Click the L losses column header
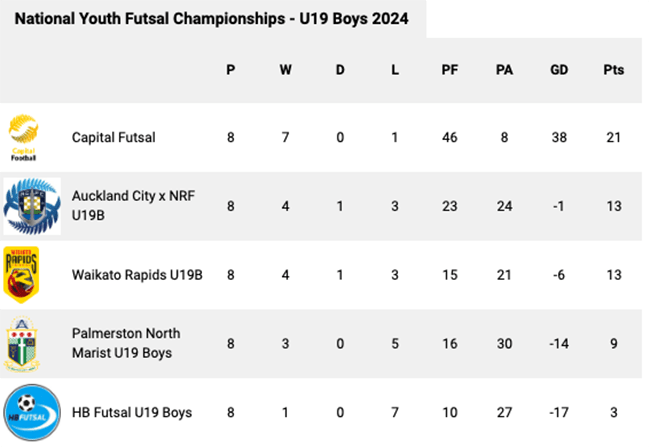Screen dimensions: 650x447 coord(395,70)
